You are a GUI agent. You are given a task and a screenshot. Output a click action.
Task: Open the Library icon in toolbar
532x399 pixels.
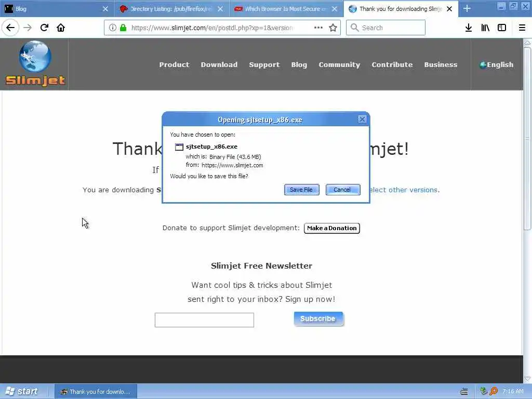click(x=485, y=28)
